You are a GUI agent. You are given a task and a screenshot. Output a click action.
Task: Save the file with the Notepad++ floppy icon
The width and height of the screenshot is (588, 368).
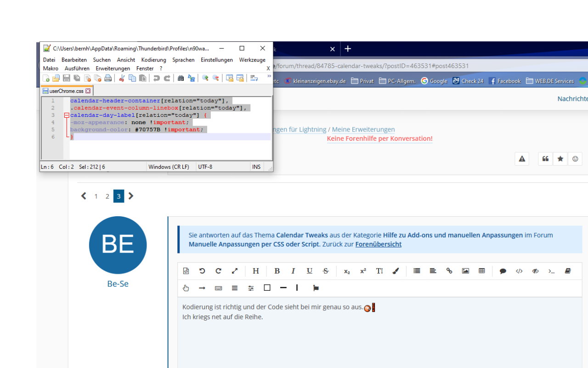click(x=67, y=78)
